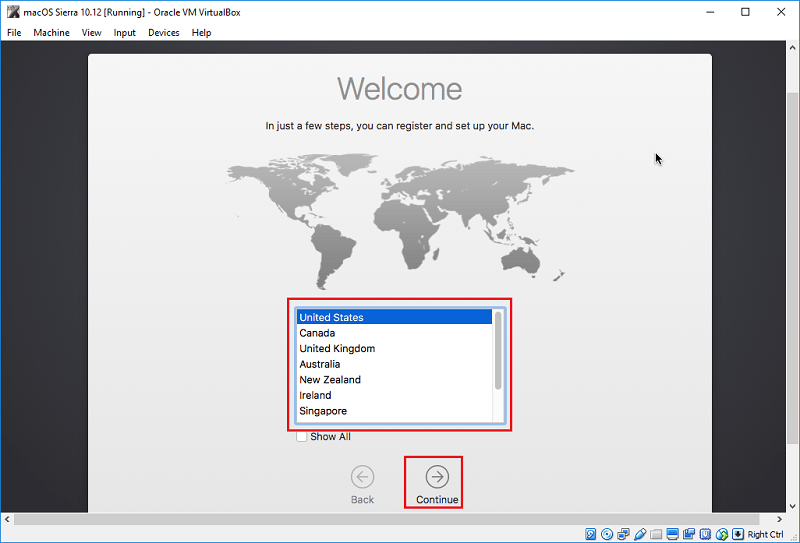Click the video capture status icon
The height and width of the screenshot is (543, 800).
689,534
